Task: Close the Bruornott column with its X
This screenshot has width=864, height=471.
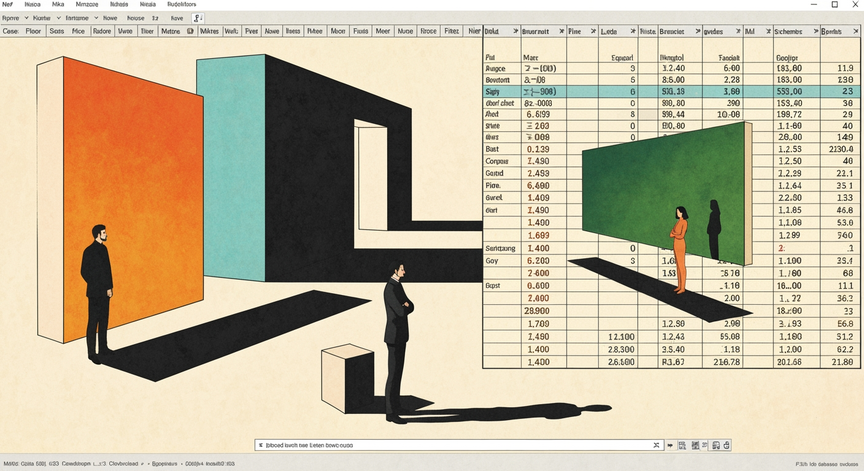Action: 561,31
